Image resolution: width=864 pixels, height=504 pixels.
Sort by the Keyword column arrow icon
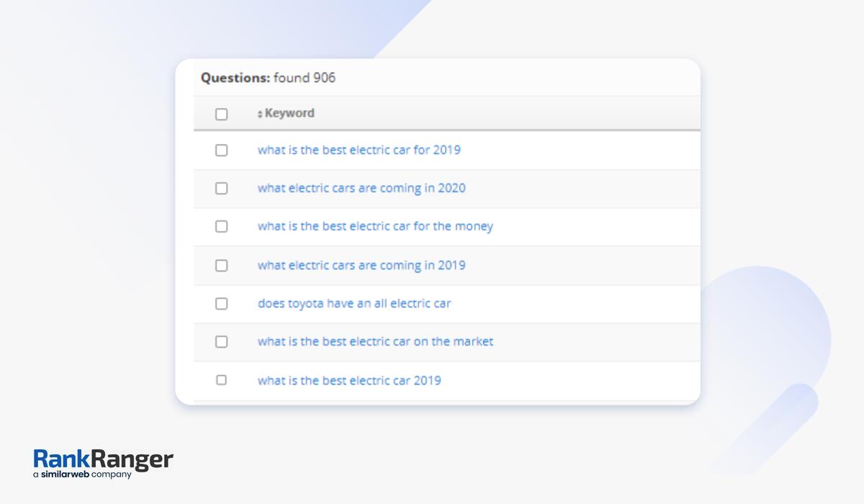click(260, 114)
